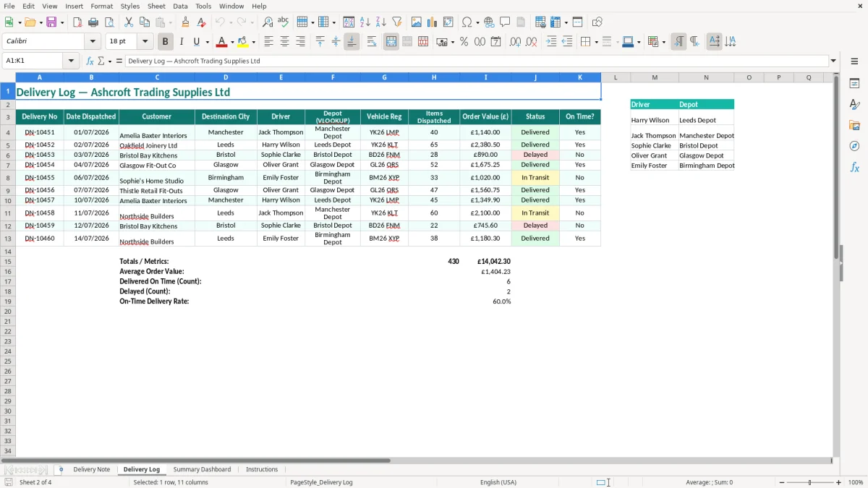Open the Functions deck in the sidebar
The height and width of the screenshot is (488, 868).
point(854,167)
